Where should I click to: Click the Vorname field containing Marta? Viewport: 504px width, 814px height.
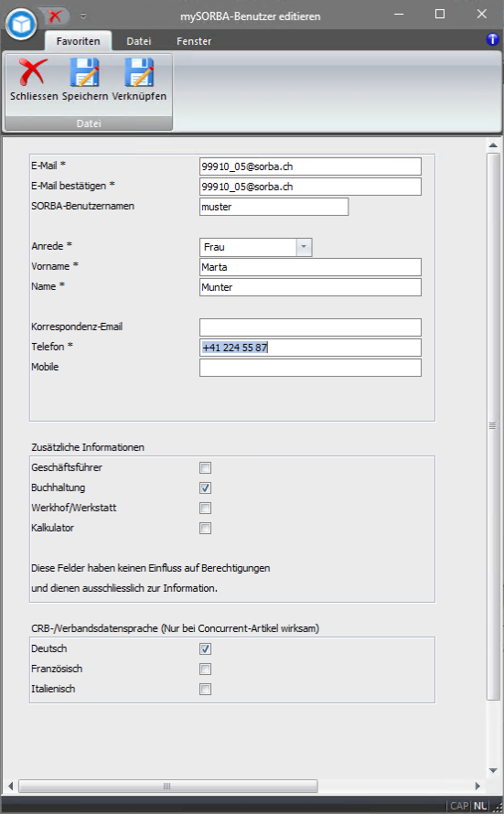[x=310, y=267]
